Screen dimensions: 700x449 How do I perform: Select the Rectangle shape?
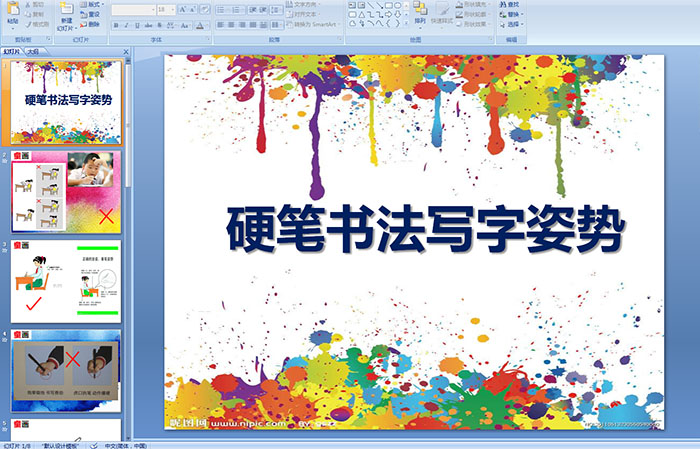(388, 5)
